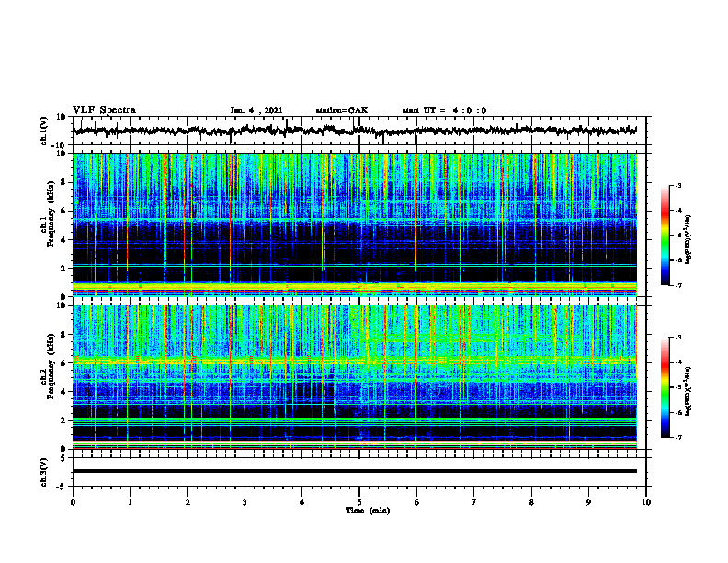Click the "ch.1(V)" waveform axis label

(x=44, y=131)
